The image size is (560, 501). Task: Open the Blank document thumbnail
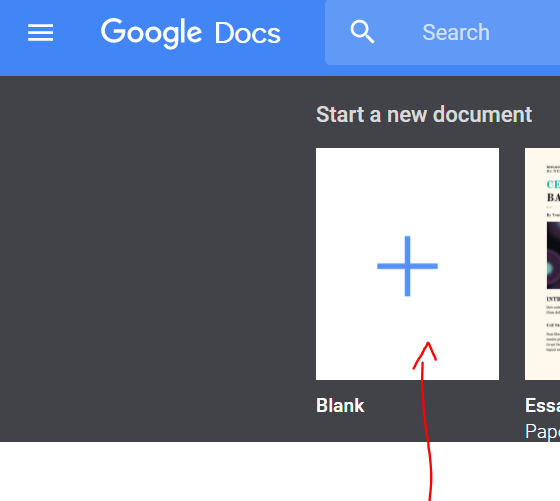tap(407, 264)
